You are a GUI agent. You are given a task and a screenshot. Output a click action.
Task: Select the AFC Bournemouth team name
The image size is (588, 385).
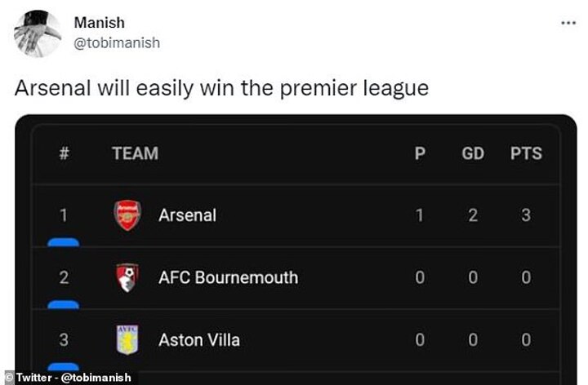point(229,277)
